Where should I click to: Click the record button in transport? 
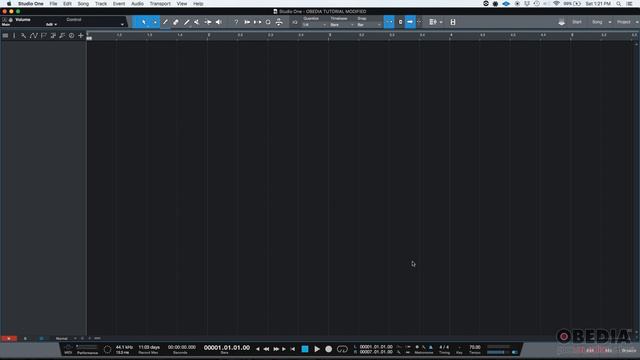(x=329, y=349)
